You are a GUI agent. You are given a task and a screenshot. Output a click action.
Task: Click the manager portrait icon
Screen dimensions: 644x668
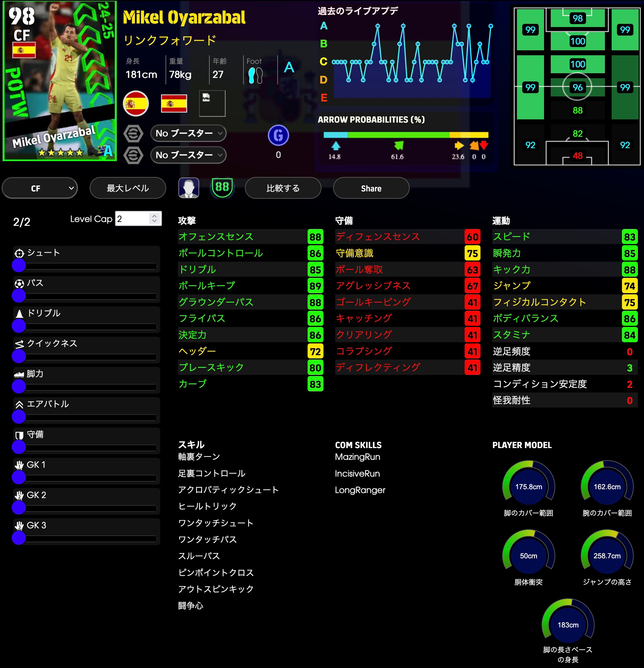pos(188,188)
